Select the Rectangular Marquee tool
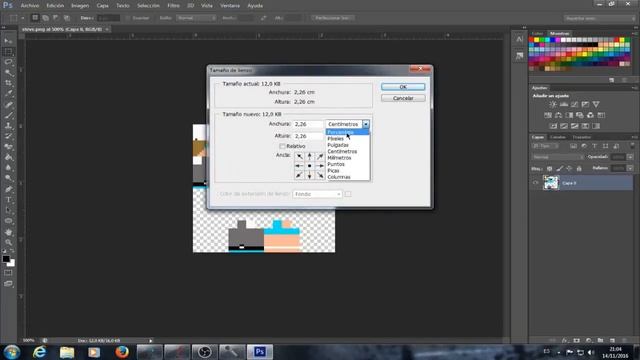Viewport: 640px width, 360px height. [x=8, y=52]
